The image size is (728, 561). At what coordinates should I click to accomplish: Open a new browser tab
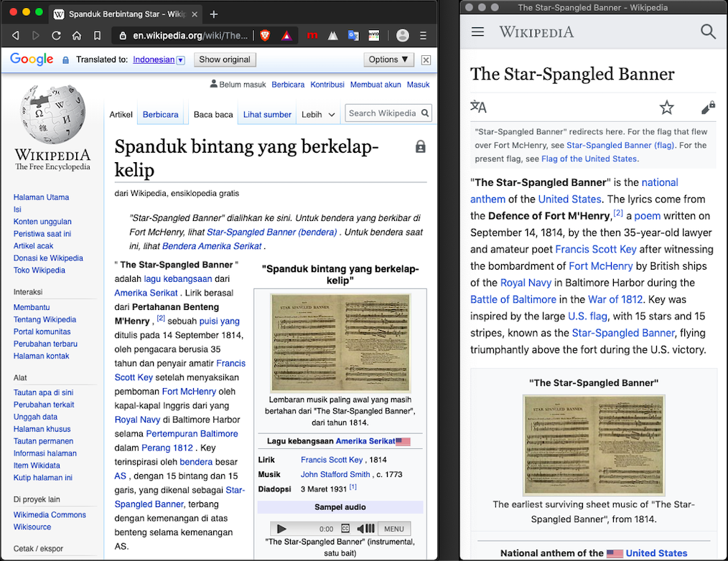tap(213, 14)
